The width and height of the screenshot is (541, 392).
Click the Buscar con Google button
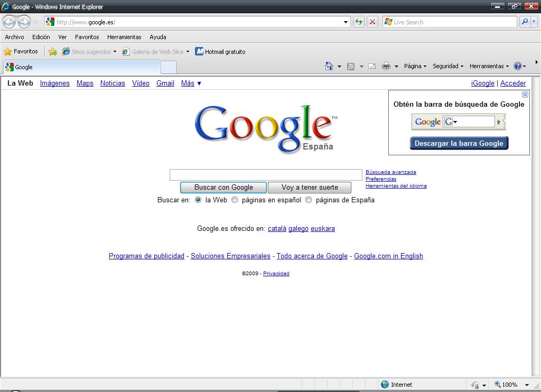tap(223, 188)
